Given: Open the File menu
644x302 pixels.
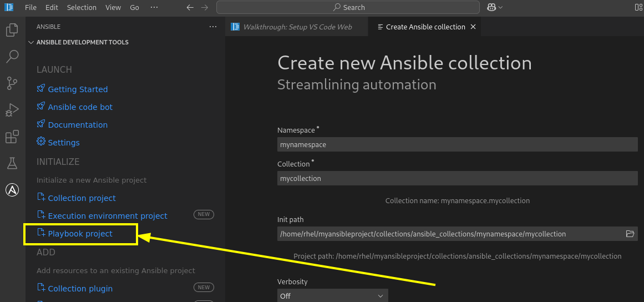Looking at the screenshot, I should tap(31, 7).
